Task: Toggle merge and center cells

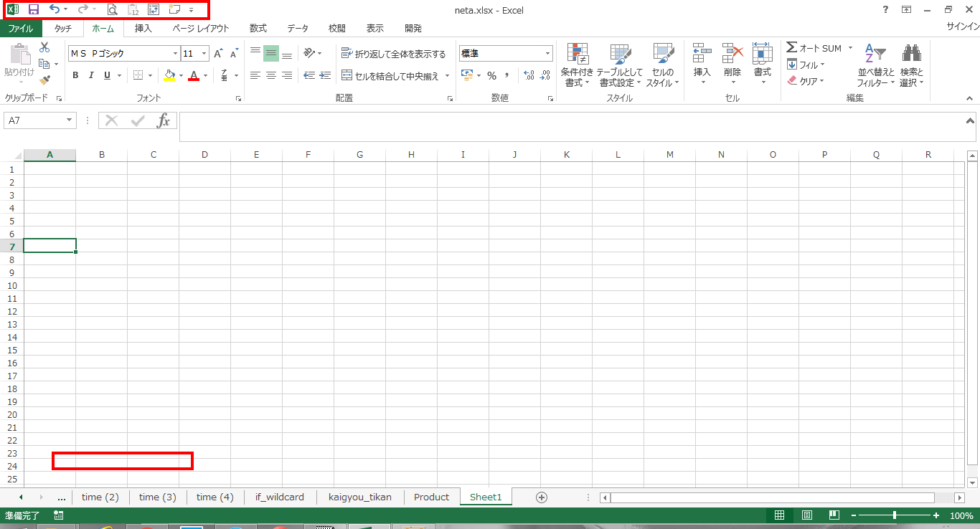Action: (391, 75)
